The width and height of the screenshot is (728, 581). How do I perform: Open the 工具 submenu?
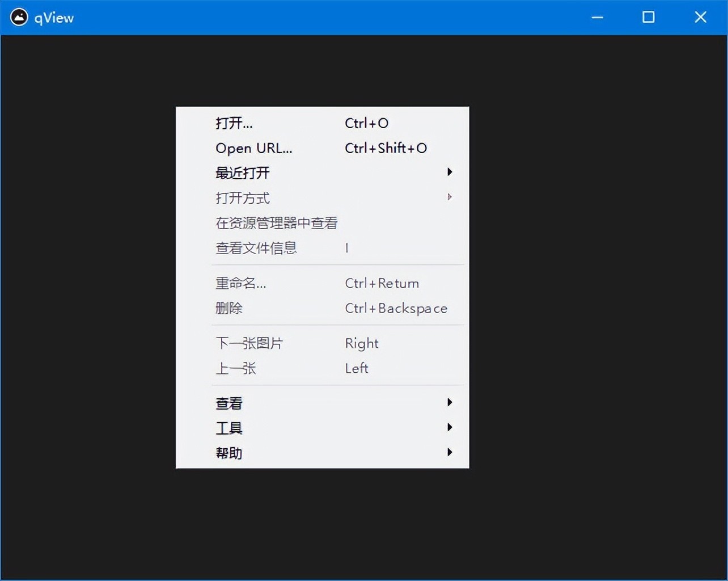point(322,428)
